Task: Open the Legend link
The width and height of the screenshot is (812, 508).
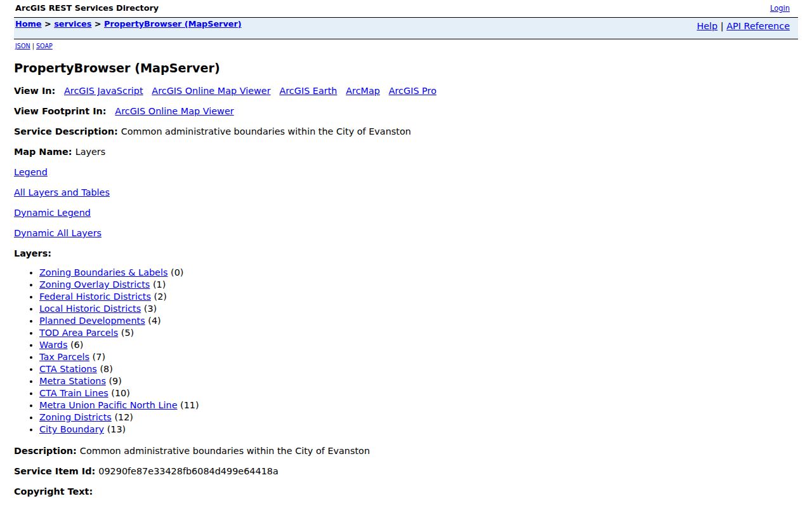Action: 30,172
